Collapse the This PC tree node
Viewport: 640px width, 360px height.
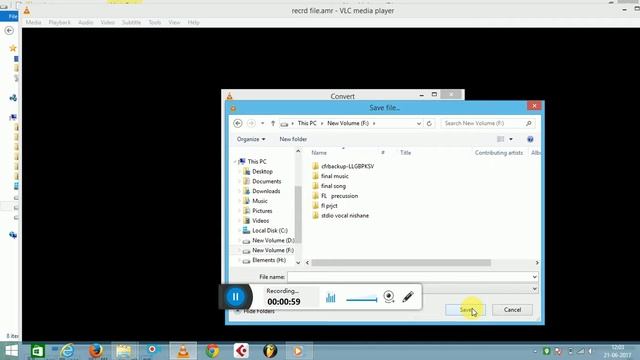236,162
